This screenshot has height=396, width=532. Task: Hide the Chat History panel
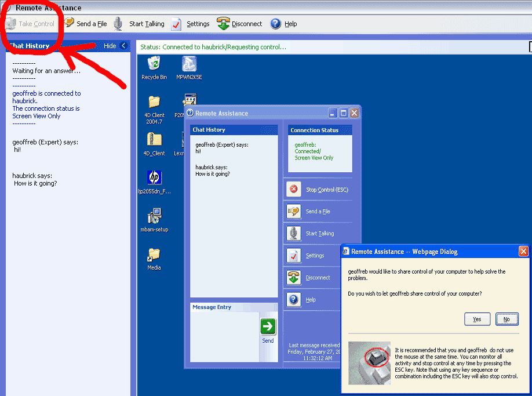pos(115,46)
